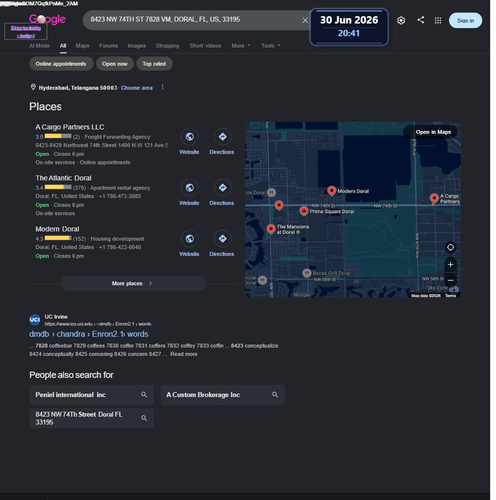Open the three-dot menu next to Choose area
This screenshot has height=500, width=496.
tap(162, 87)
